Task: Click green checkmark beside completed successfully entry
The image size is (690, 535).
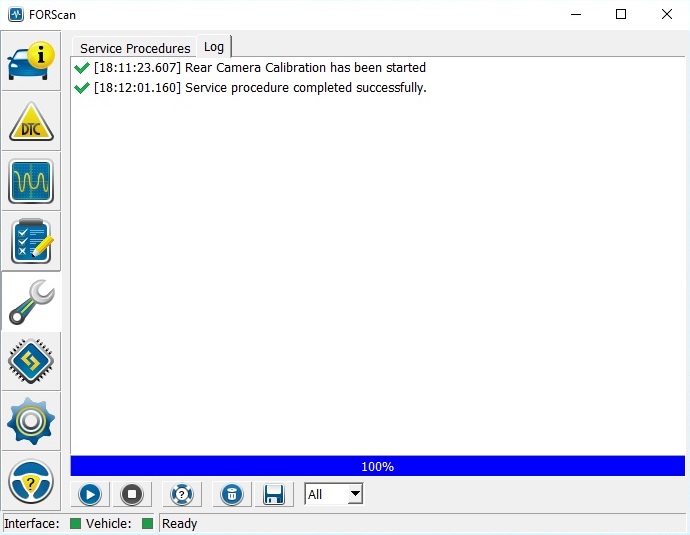Action: pos(82,88)
